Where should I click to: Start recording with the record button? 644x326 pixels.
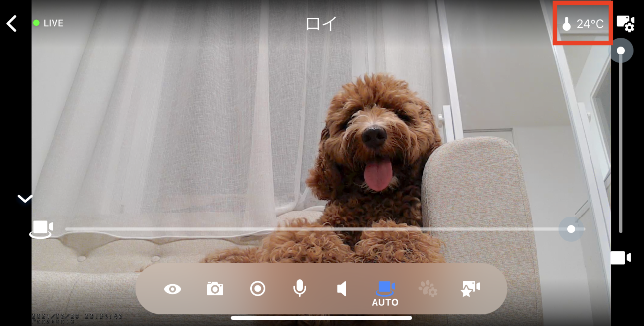258,289
